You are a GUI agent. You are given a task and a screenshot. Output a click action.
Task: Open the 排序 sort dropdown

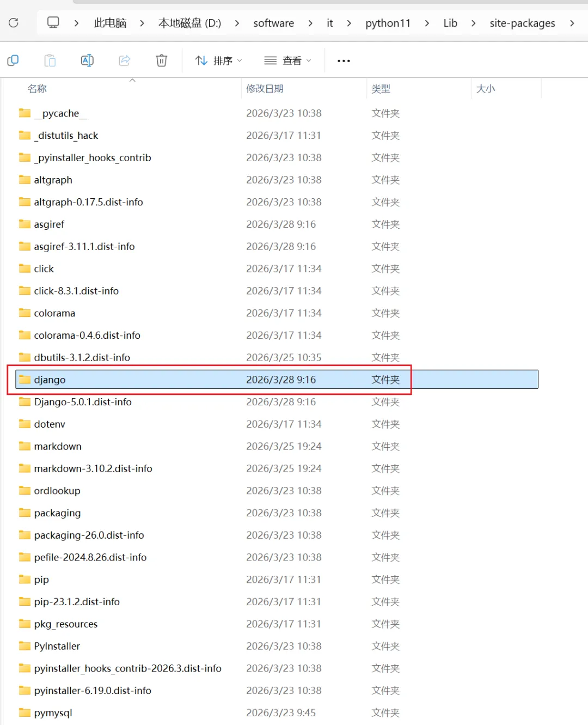tap(218, 60)
